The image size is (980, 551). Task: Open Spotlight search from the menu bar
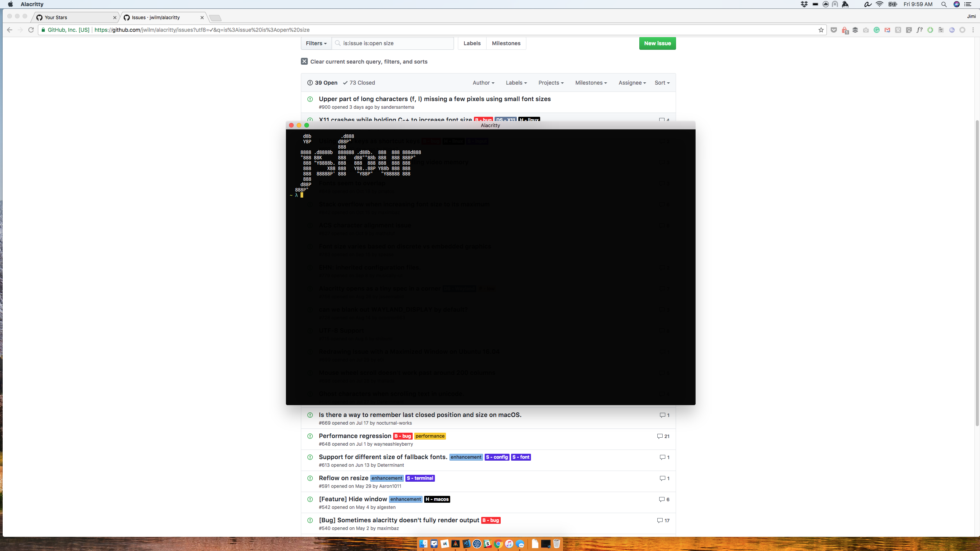(x=944, y=4)
